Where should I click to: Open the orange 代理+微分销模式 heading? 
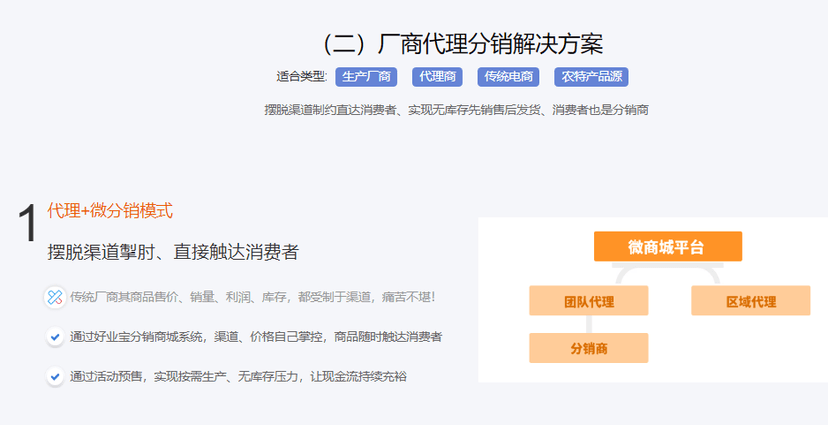110,211
